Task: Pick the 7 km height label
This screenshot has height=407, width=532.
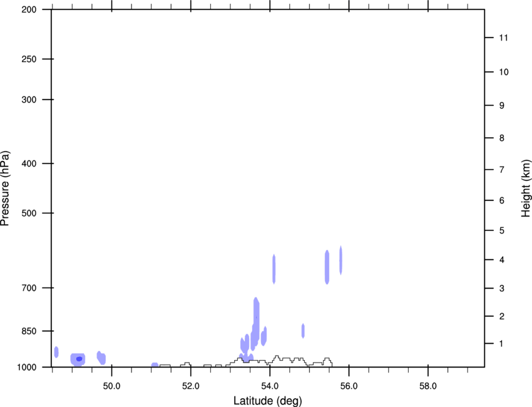Action: pos(501,170)
